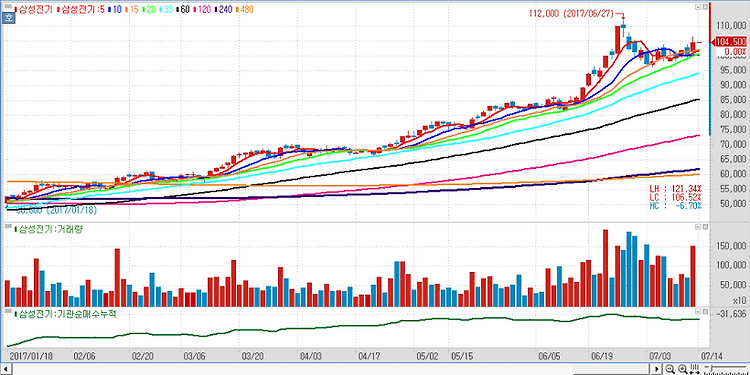The image size is (750, 375).
Task: Click the HC : -6.70% readout
Action: [x=676, y=206]
